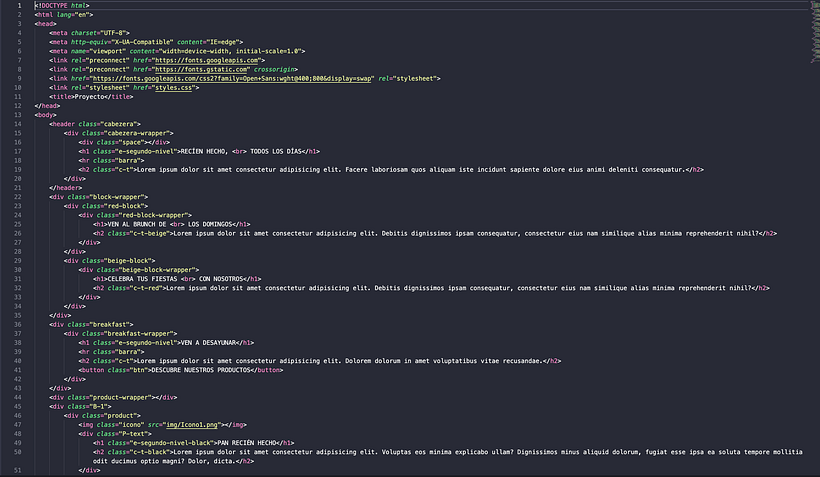Click the heading text "CON NOSOTROS"
This screenshot has height=477, width=820.
click(x=221, y=279)
